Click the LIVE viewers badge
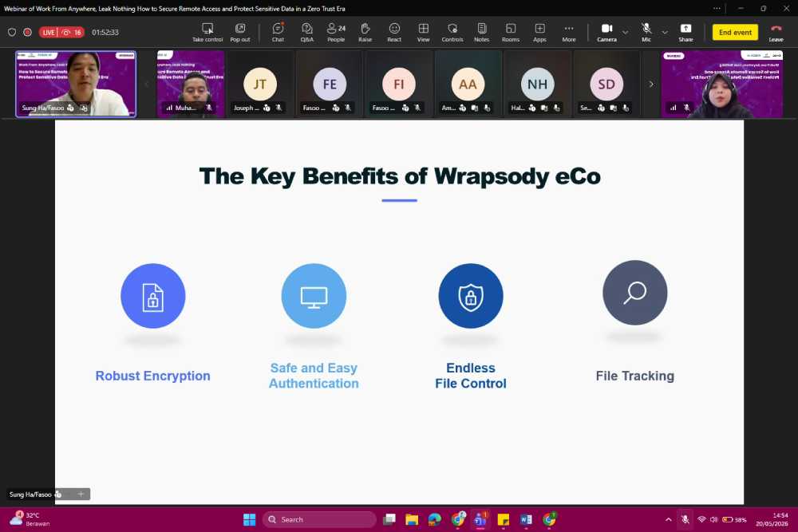The image size is (798, 532). [61, 32]
